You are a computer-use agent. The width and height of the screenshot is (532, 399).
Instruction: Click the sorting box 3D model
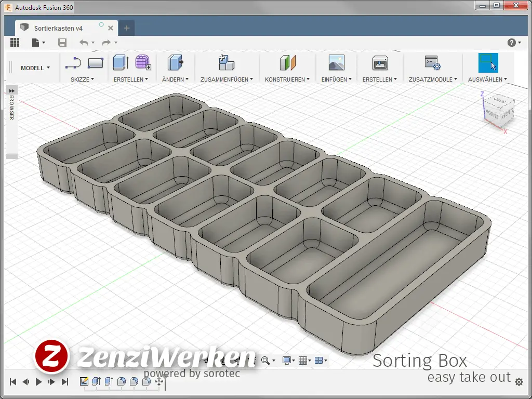click(264, 224)
